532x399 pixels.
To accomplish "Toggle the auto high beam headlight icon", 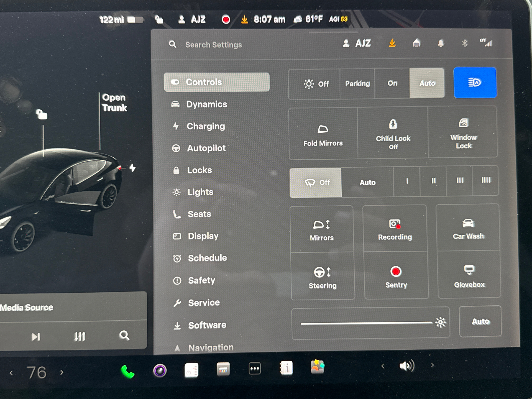I will (475, 82).
